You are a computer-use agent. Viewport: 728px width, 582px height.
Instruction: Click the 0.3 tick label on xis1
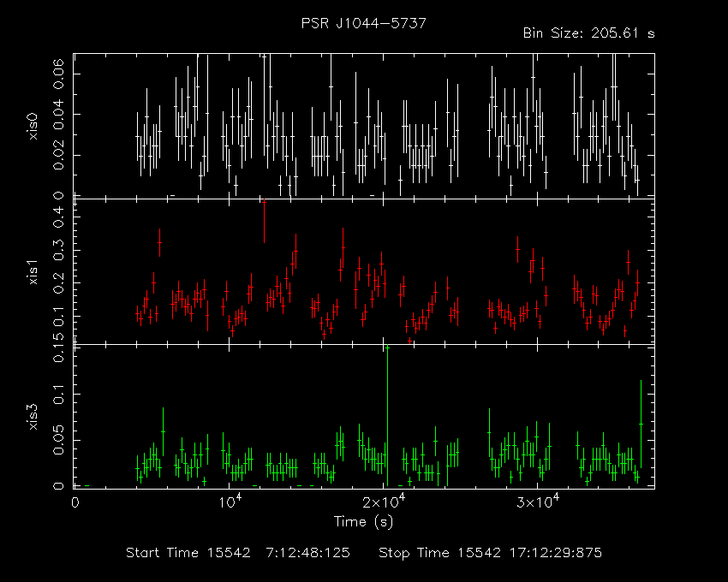pos(58,250)
